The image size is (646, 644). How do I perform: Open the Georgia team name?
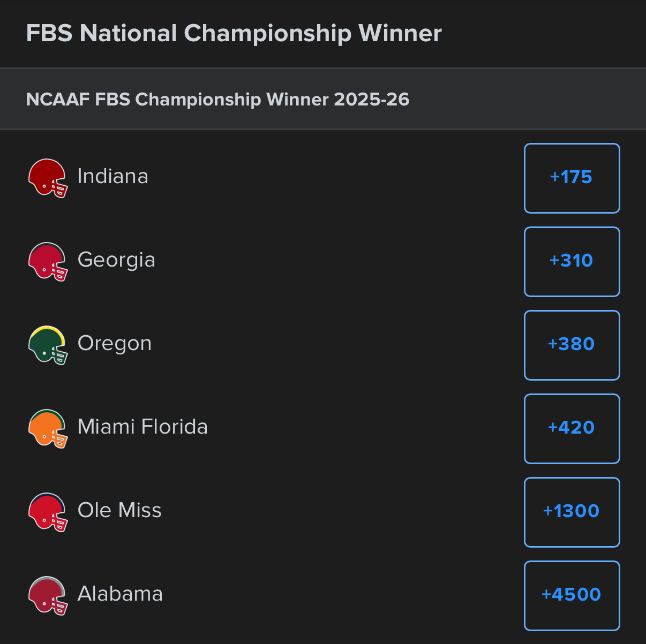[116, 260]
